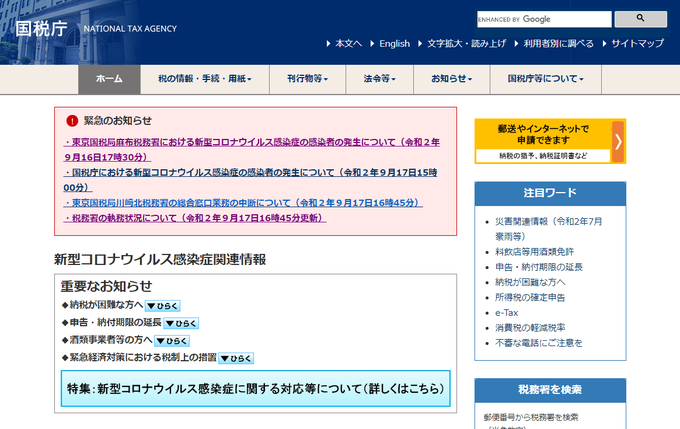Expand ひらく for 申告・納付期限の延長
The width and height of the screenshot is (680, 429).
[181, 323]
